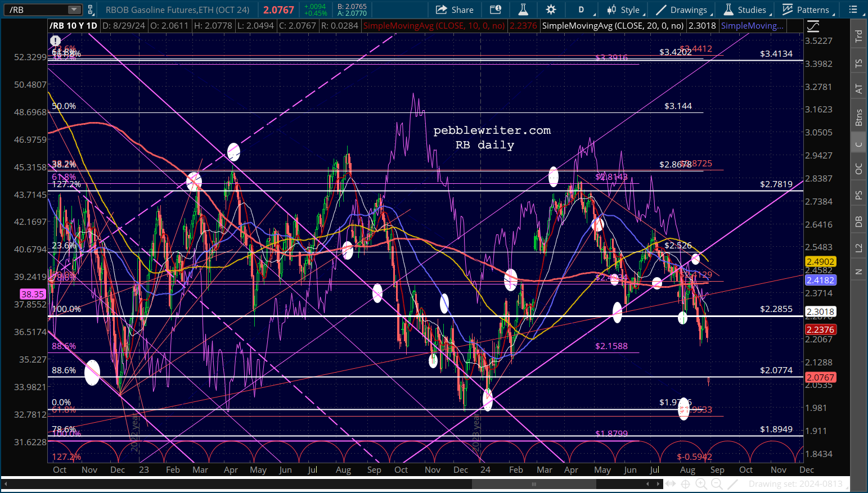Open the Style menu

(624, 10)
